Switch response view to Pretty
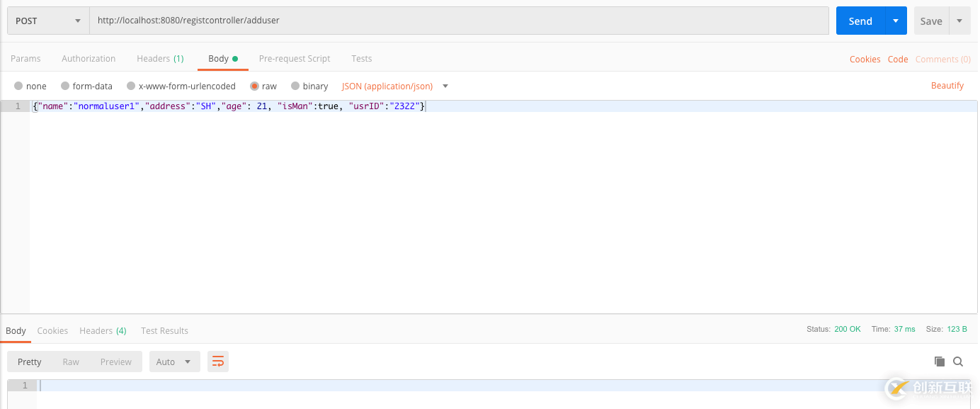This screenshot has height=409, width=980. (x=30, y=362)
